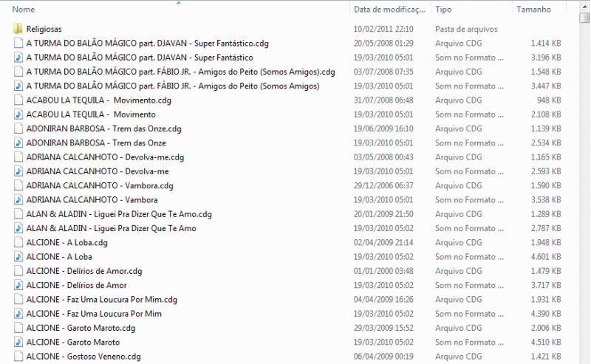
Task: Select 'ADRIANA CALCANHOTO - Vambora' audio file name
Action: coord(92,199)
